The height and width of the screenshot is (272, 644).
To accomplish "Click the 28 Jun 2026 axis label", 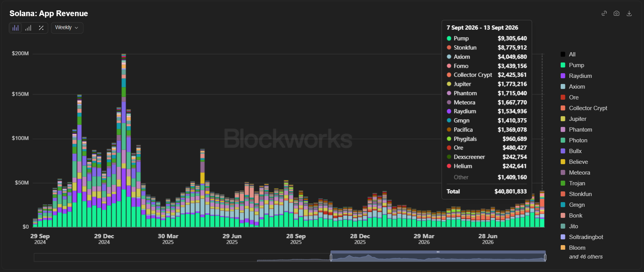I will 488,239.
